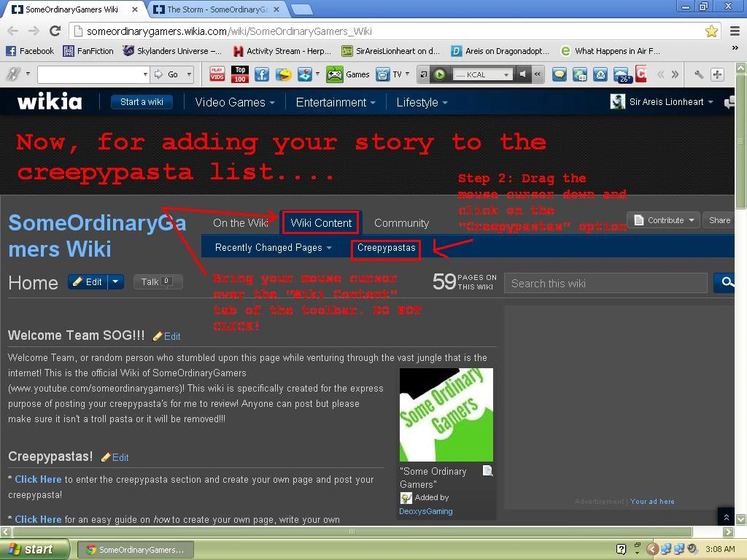Open the Games controller icon

click(x=334, y=74)
